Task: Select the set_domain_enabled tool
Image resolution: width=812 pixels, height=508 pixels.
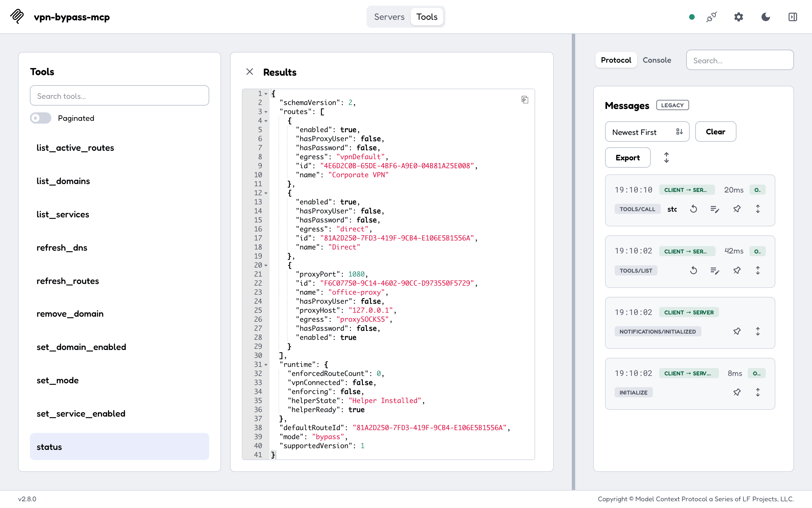Action: click(x=120, y=347)
